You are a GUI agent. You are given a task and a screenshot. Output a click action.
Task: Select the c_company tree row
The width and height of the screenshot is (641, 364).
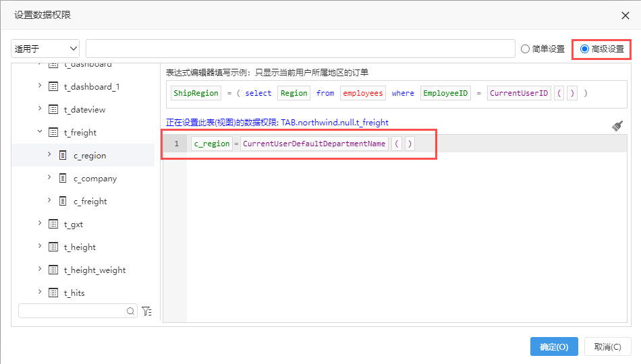83,178
